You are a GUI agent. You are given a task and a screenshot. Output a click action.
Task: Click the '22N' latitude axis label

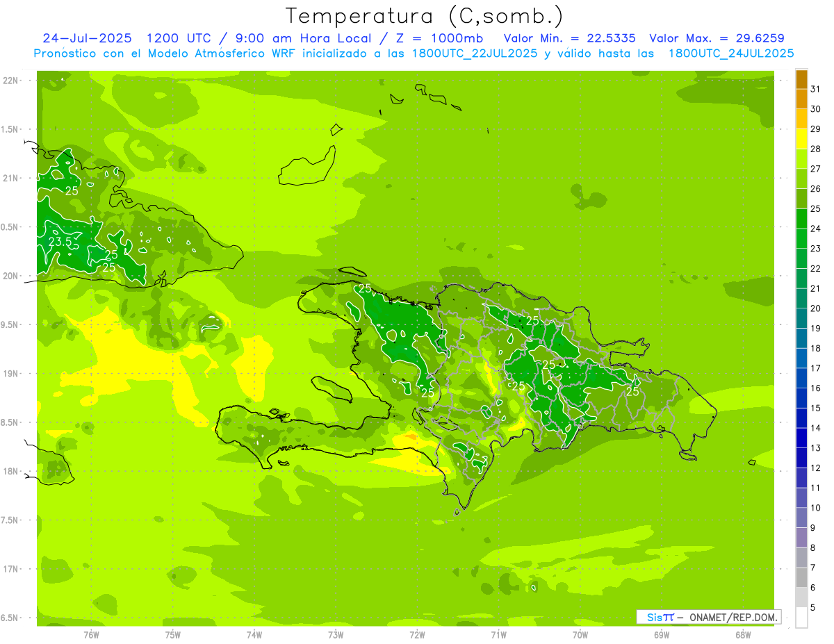click(10, 81)
